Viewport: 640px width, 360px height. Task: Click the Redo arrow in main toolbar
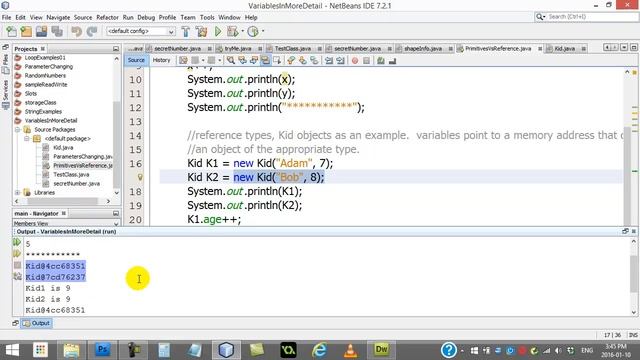click(92, 31)
